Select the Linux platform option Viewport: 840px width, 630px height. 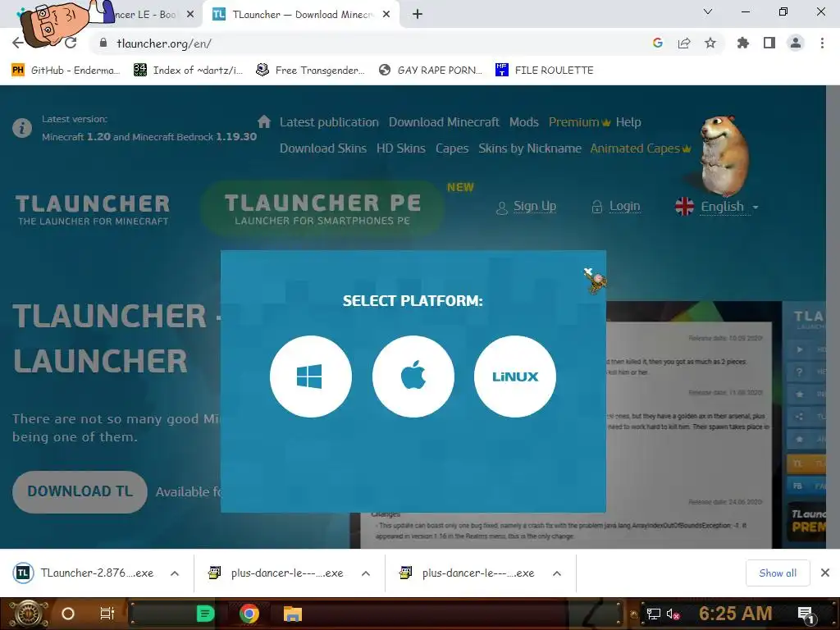515,377
